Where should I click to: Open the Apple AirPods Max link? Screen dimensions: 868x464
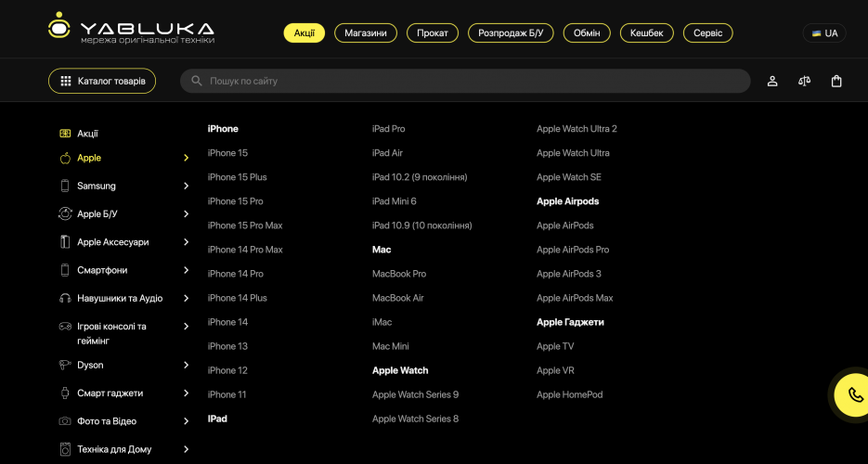575,298
